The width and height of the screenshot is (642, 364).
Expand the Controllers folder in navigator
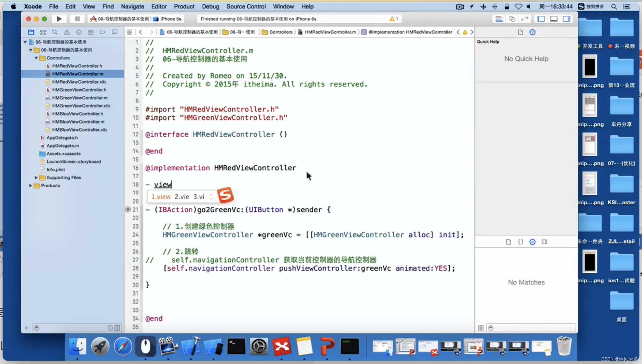pyautogui.click(x=37, y=57)
